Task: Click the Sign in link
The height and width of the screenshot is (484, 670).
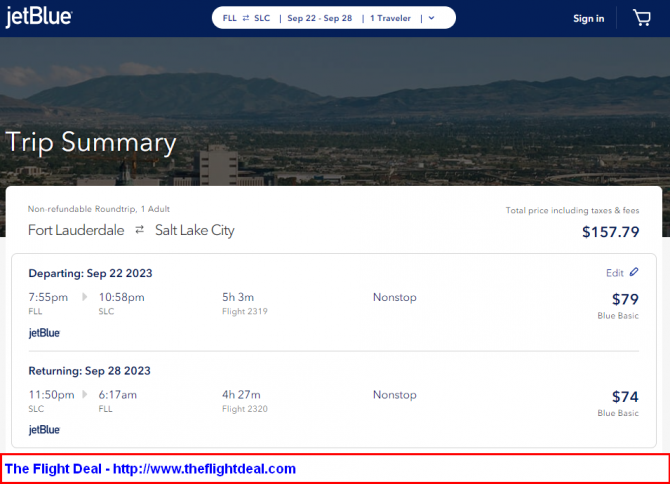Action: pyautogui.click(x=588, y=18)
